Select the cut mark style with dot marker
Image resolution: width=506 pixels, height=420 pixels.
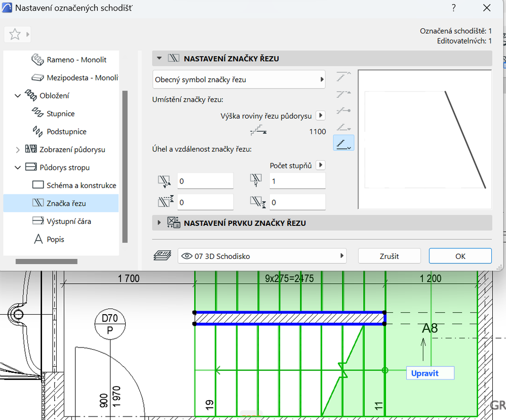pyautogui.click(x=343, y=110)
